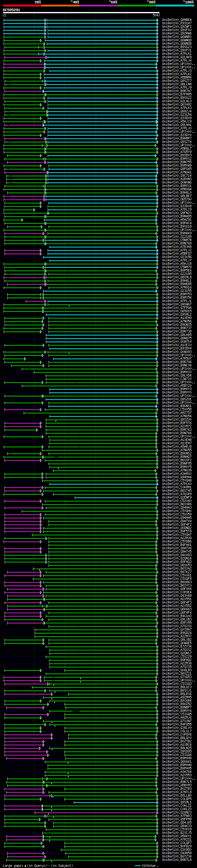Select the UniRef100_Q309D0 label
Image resolution: width=197 pixels, height=868 pixels.
click(x=177, y=850)
